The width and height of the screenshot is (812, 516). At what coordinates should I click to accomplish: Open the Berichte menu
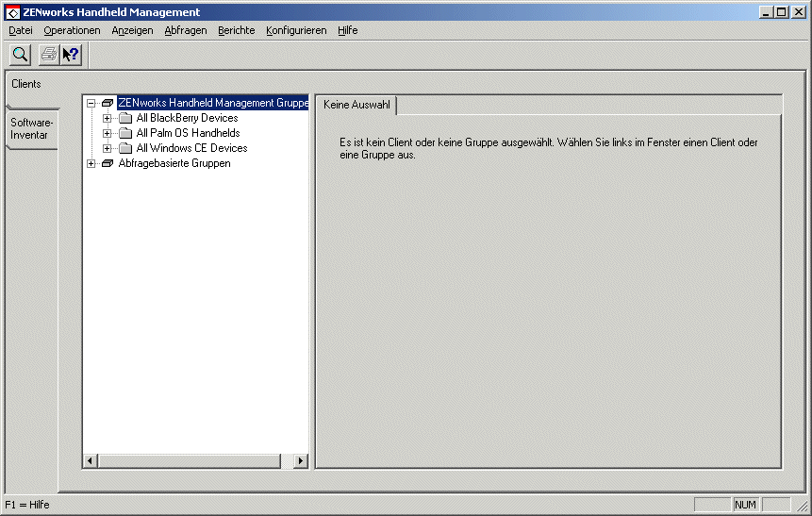tap(236, 30)
